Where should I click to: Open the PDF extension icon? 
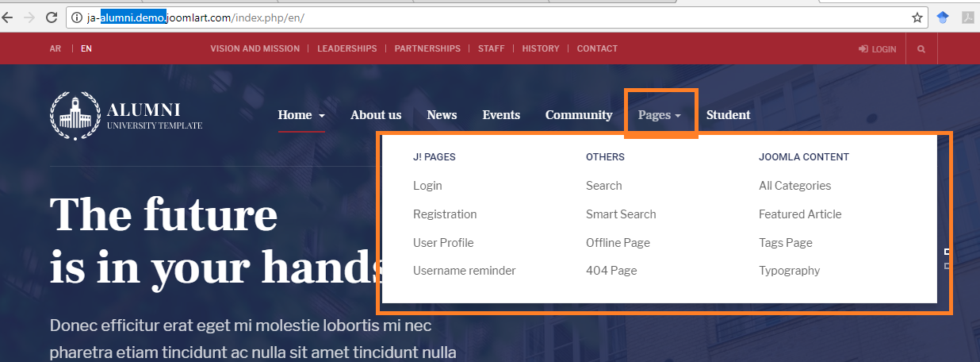point(968,17)
